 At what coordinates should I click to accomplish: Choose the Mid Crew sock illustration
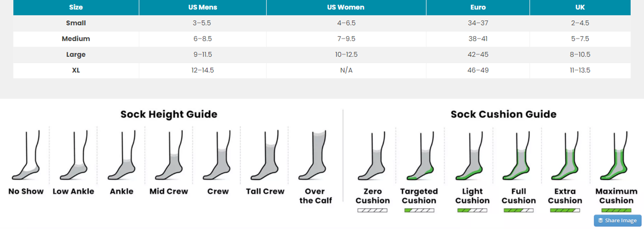pyautogui.click(x=169, y=156)
